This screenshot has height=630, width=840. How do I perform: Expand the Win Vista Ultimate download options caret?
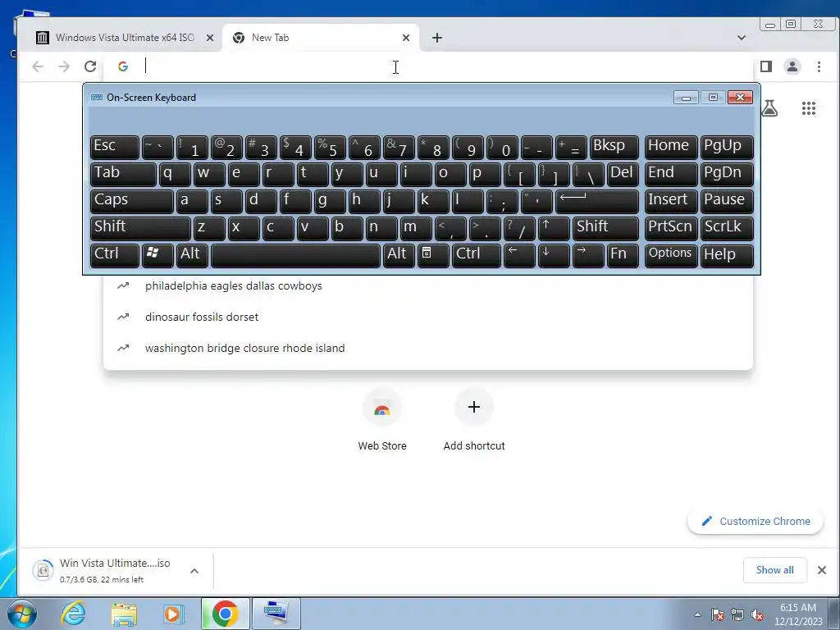pos(194,571)
